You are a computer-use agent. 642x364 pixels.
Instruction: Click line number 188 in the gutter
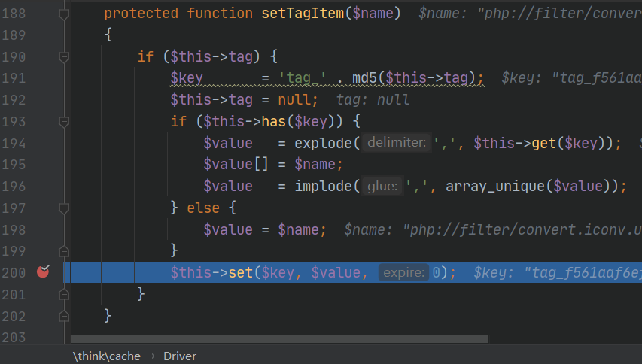(x=14, y=14)
